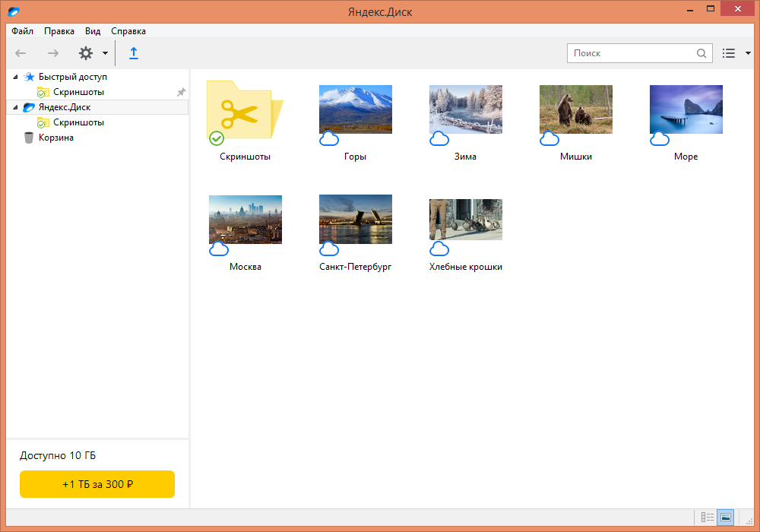This screenshot has width=760, height=532.
Task: Collapse the Быстрый доступ tree section
Action: pos(16,77)
